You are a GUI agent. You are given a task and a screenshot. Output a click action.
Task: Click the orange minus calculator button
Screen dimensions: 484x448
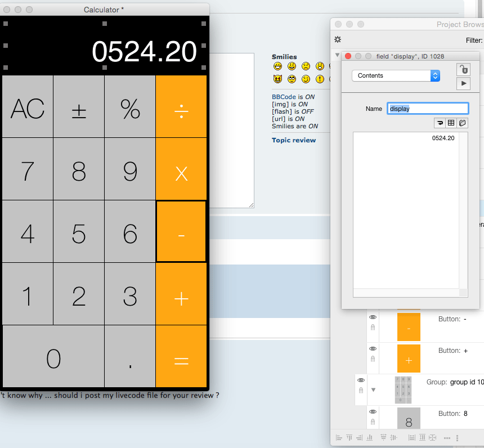point(181,231)
